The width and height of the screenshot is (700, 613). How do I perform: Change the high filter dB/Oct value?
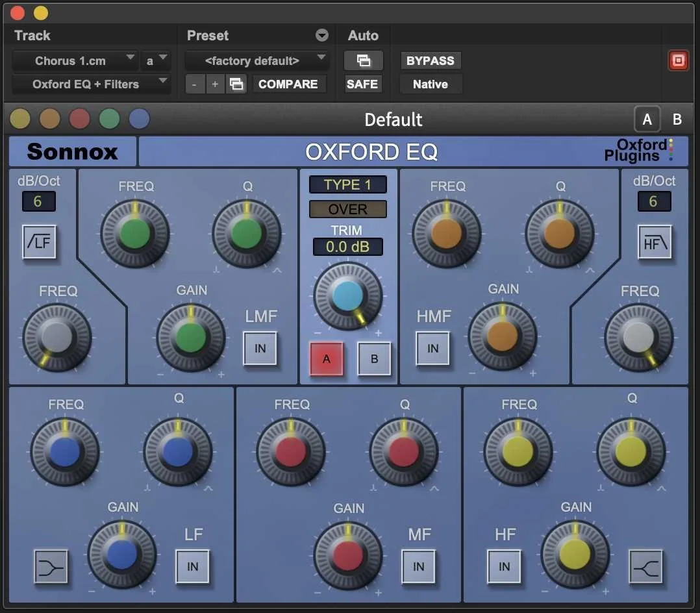654,201
